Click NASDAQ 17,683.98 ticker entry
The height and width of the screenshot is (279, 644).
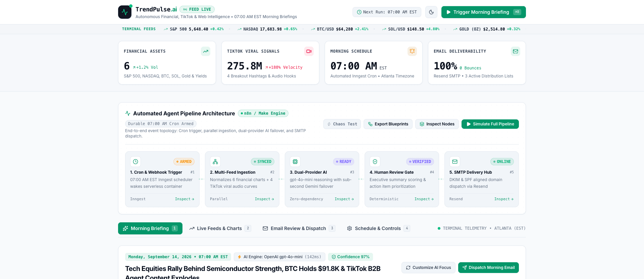coord(267,29)
